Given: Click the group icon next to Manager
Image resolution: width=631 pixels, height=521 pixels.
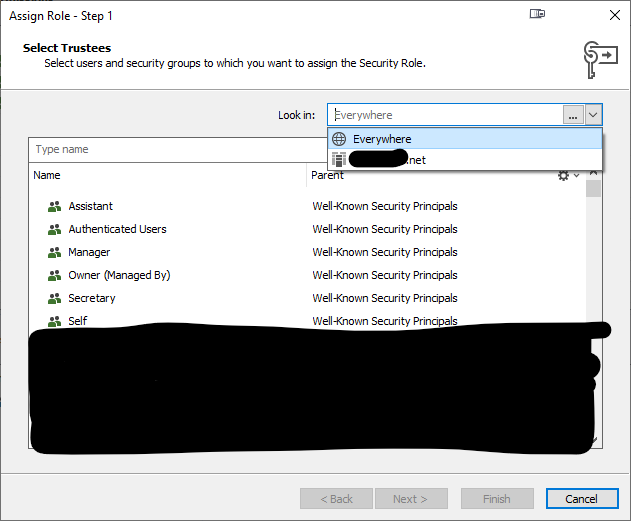Looking at the screenshot, I should click(x=54, y=253).
